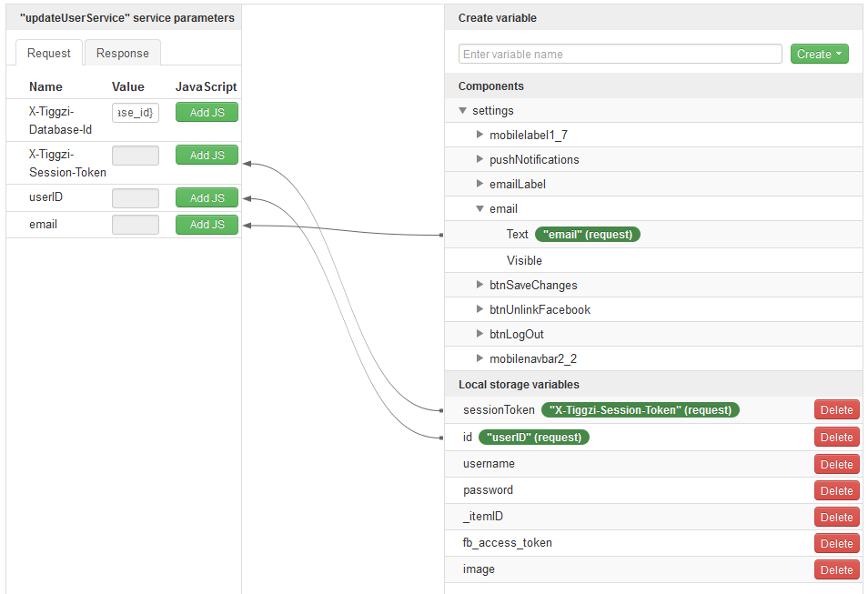Delete the fb_access_token variable
Viewport: 868px width, 594px height.
tap(836, 543)
